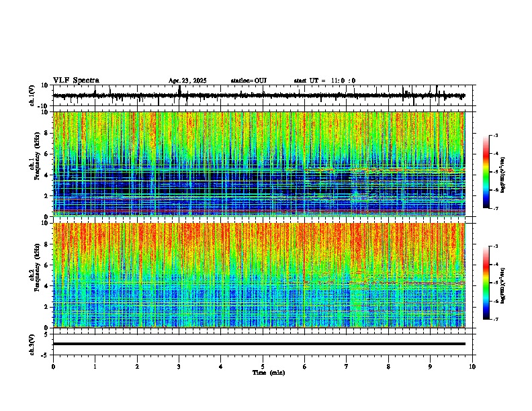Click the "Time (min)" axis label
This screenshot has width=532, height=411.
269,373
